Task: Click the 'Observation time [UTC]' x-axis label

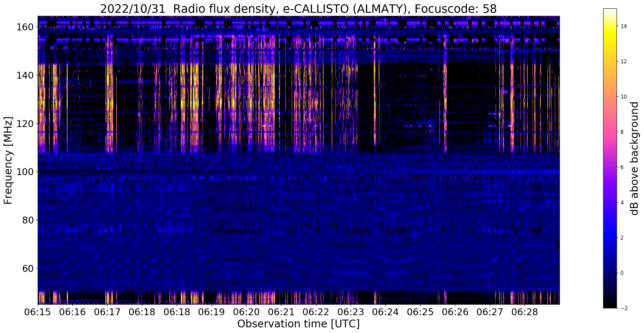Action: (298, 324)
